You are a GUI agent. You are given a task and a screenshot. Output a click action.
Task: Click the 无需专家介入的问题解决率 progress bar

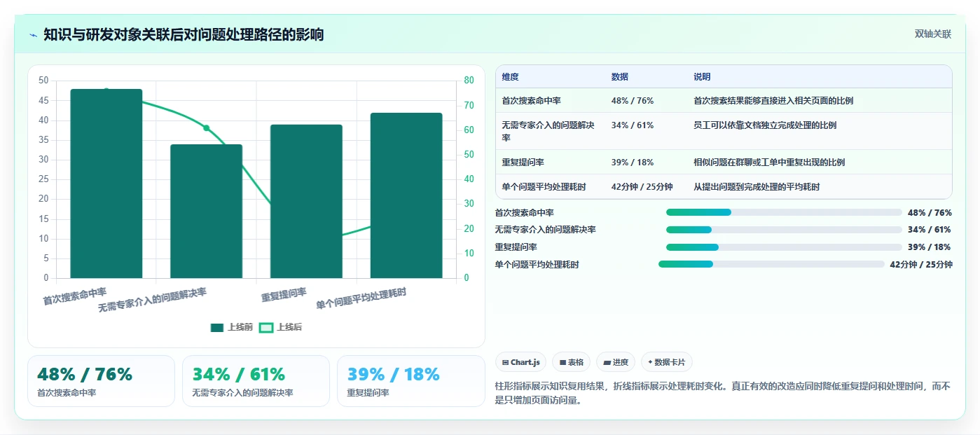pos(784,230)
